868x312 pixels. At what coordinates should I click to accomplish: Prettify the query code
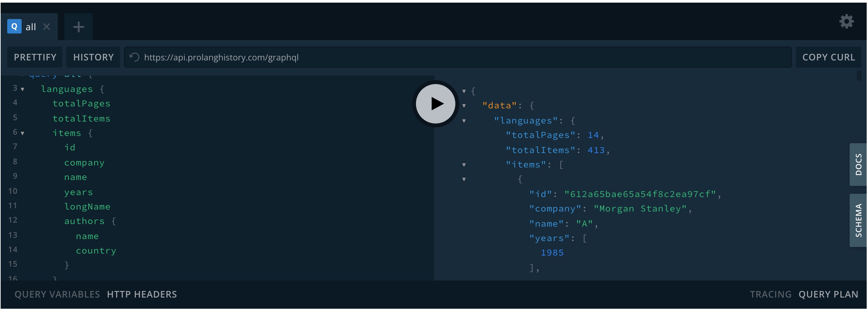35,57
